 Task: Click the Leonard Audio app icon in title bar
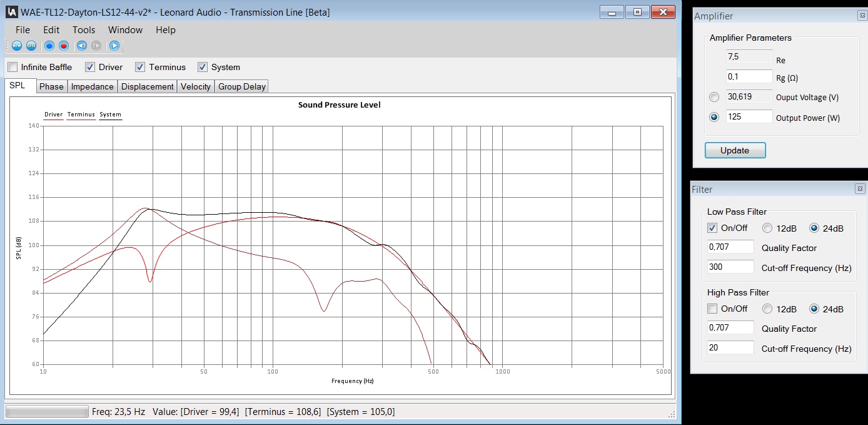coord(12,12)
